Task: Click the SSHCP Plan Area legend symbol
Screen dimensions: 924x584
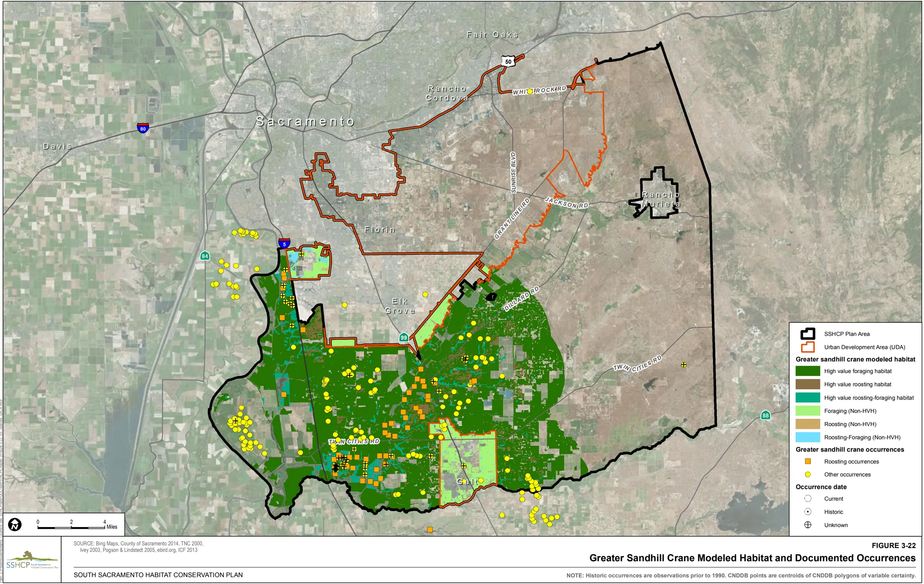Action: coord(808,334)
